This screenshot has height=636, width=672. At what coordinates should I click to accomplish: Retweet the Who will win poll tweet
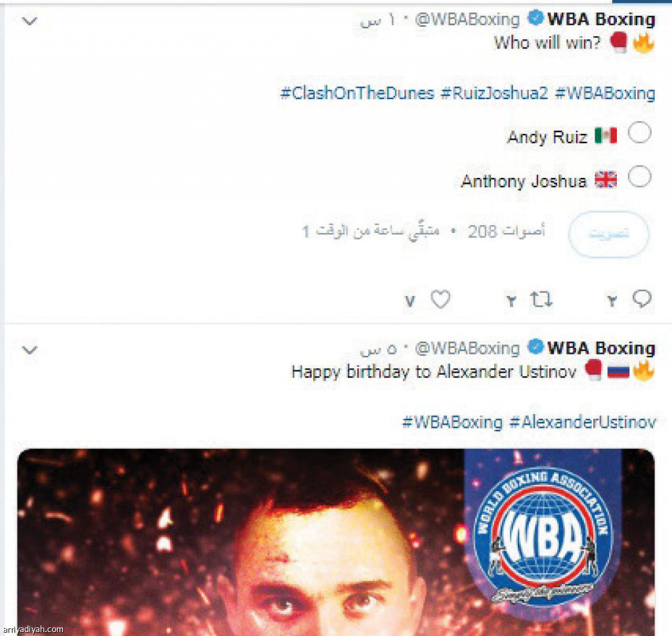point(541,299)
